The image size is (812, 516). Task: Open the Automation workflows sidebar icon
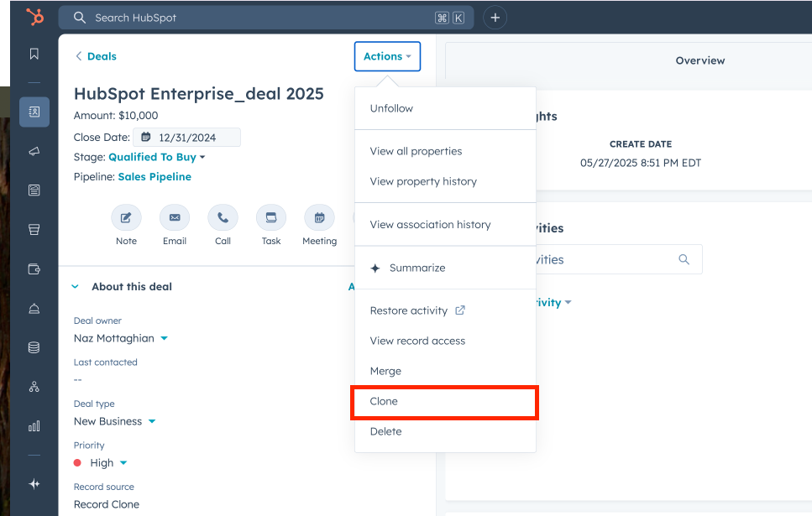tap(34, 387)
